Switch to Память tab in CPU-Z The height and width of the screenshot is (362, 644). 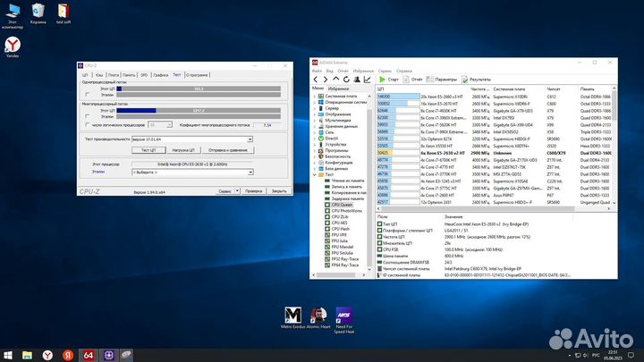coord(129,75)
